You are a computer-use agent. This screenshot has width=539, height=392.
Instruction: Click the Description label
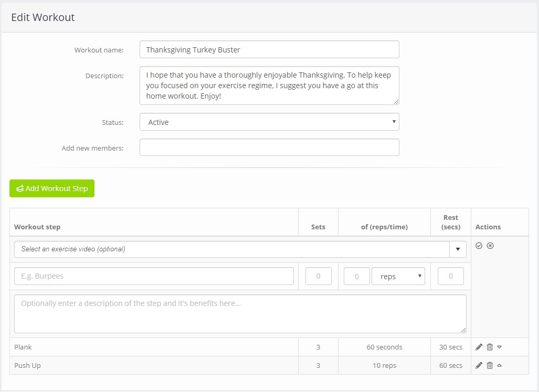104,76
